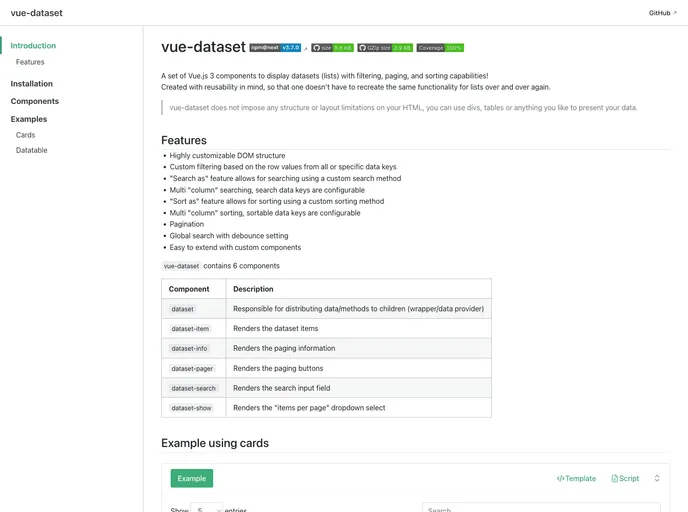Viewport: 688px width, 512px height.
Task: Open the Cards example in sidebar
Action: (25, 135)
